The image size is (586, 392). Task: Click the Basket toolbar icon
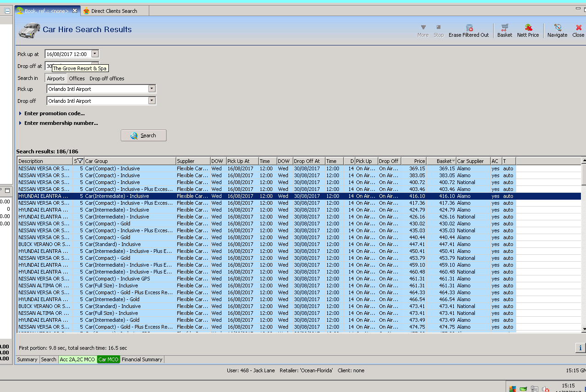coord(504,30)
